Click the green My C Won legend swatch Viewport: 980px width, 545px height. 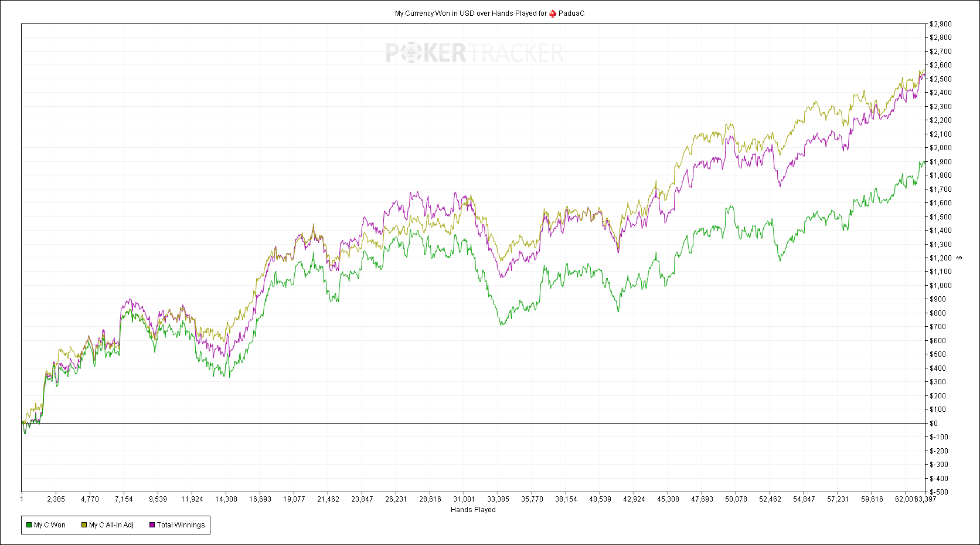29,525
